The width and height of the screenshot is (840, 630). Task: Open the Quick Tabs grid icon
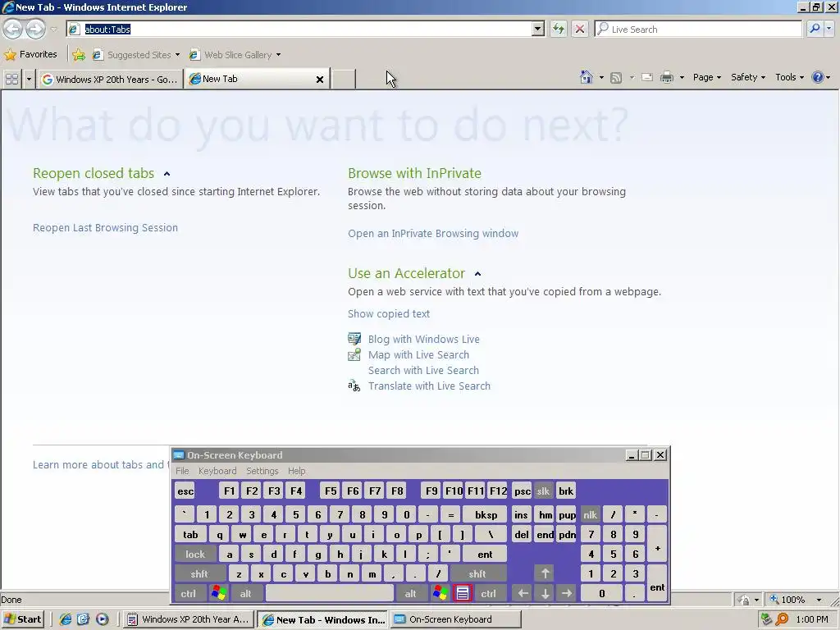click(11, 80)
